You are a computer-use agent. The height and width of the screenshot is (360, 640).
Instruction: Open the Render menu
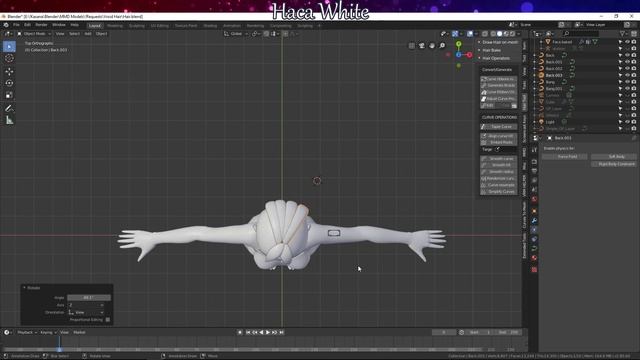[x=41, y=25]
